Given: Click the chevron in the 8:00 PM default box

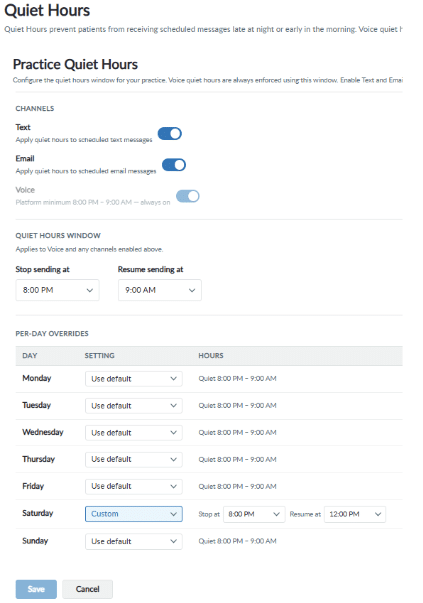Looking at the screenshot, I should (x=90, y=290).
